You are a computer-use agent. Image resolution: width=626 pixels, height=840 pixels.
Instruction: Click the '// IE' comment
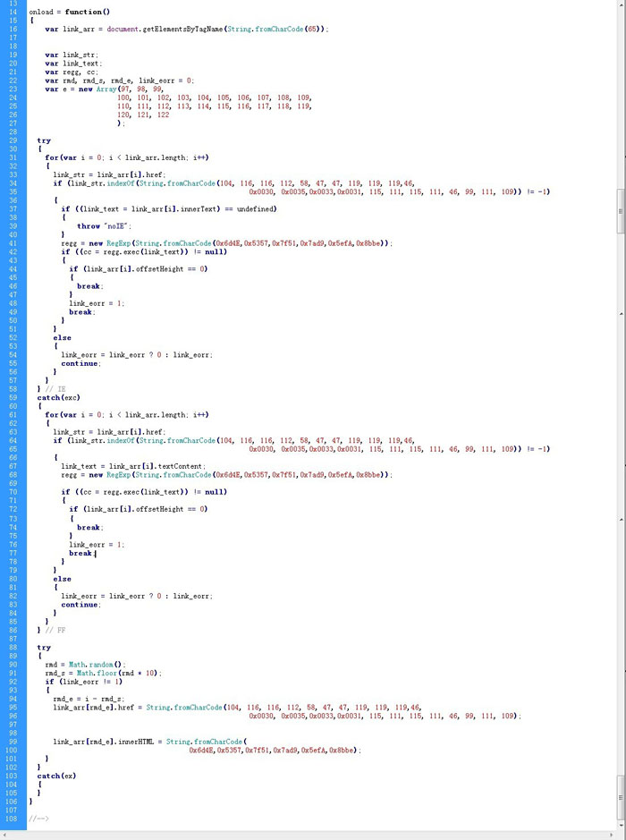pos(55,389)
